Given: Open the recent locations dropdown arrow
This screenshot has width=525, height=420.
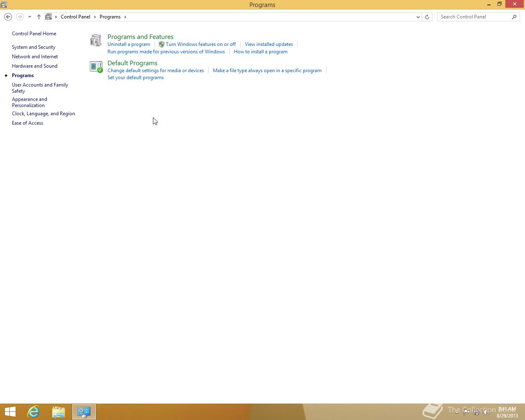Looking at the screenshot, I should point(30,17).
